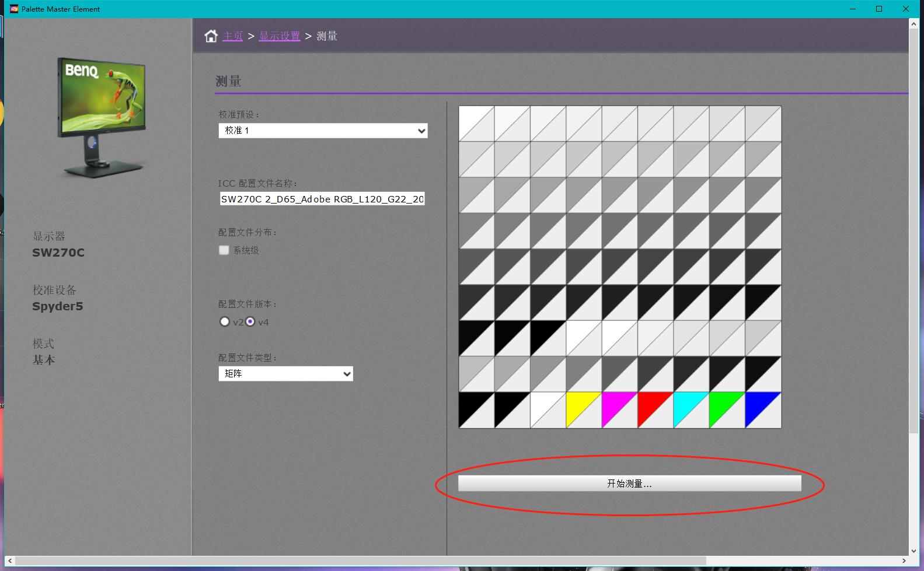Choose the blue color patch
This screenshot has width=924, height=571.
coord(763,410)
